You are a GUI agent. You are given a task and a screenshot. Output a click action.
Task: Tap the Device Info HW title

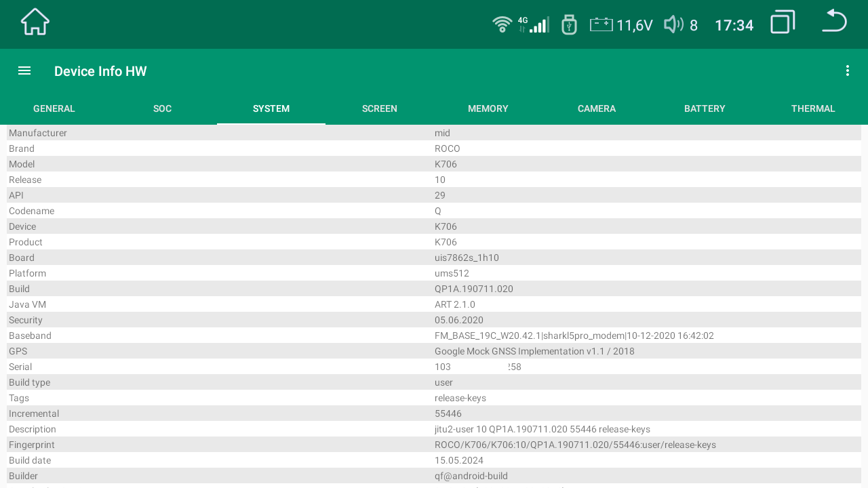pyautogui.click(x=100, y=71)
